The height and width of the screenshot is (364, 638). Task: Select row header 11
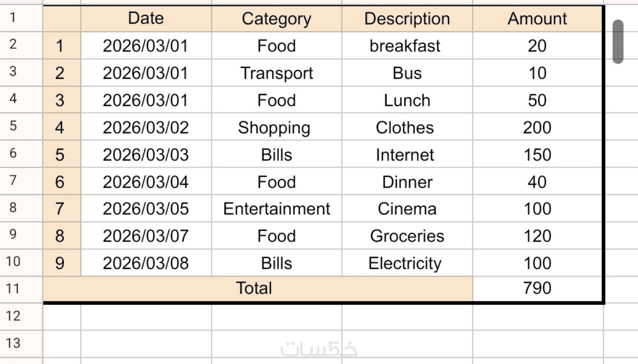tap(13, 289)
